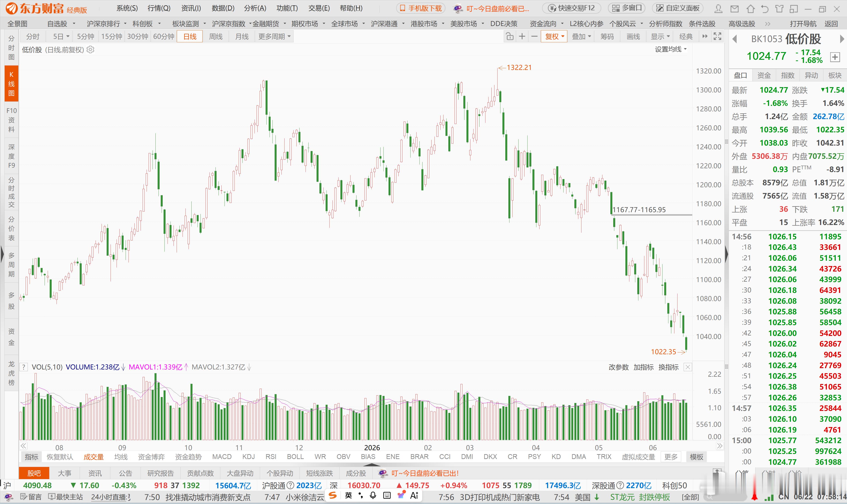Switch to 资金 tab in quote panel
Viewport: 847px width, 504px height.
click(764, 75)
